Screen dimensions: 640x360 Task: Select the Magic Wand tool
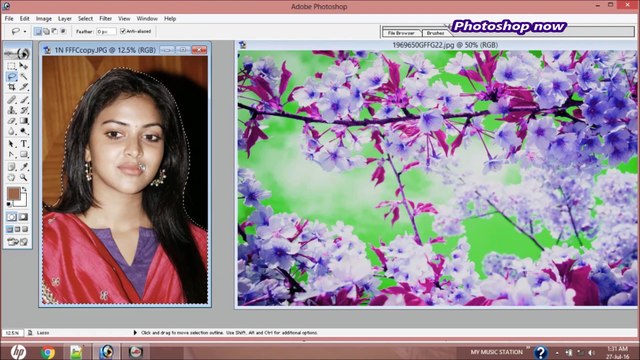click(24, 76)
